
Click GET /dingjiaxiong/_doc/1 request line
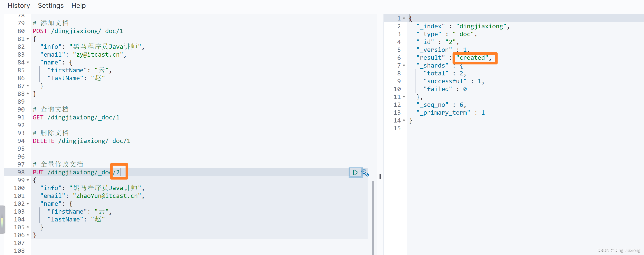[x=76, y=118]
